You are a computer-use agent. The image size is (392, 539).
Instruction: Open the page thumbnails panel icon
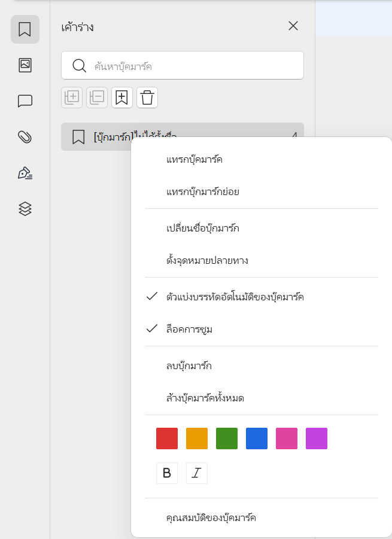pos(25,65)
